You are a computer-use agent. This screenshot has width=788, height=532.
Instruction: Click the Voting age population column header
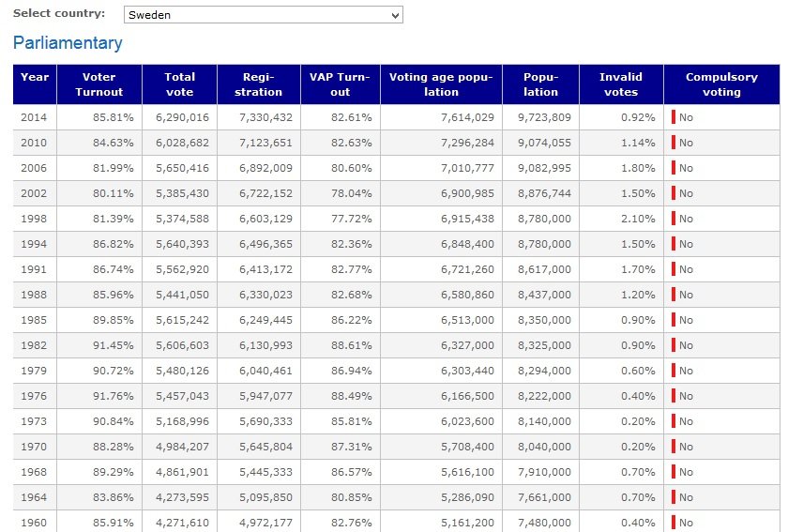[x=441, y=84]
